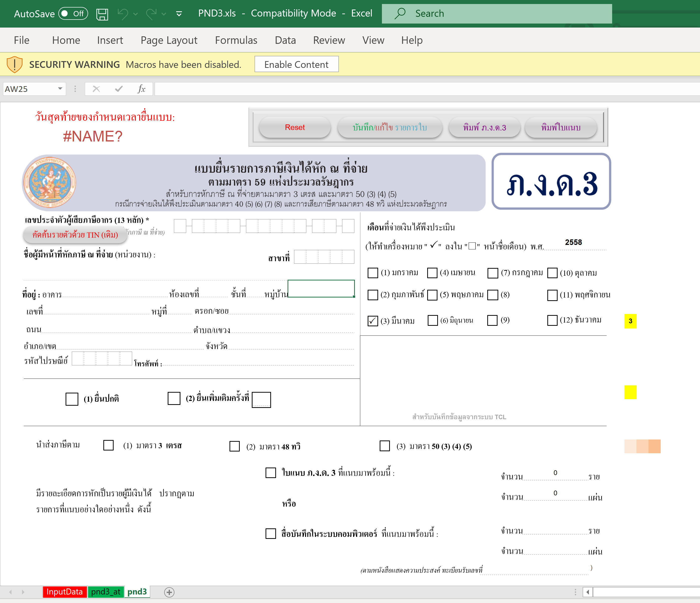Click the empty yellow cell
Screen dimensions: 700x603
tap(630, 392)
